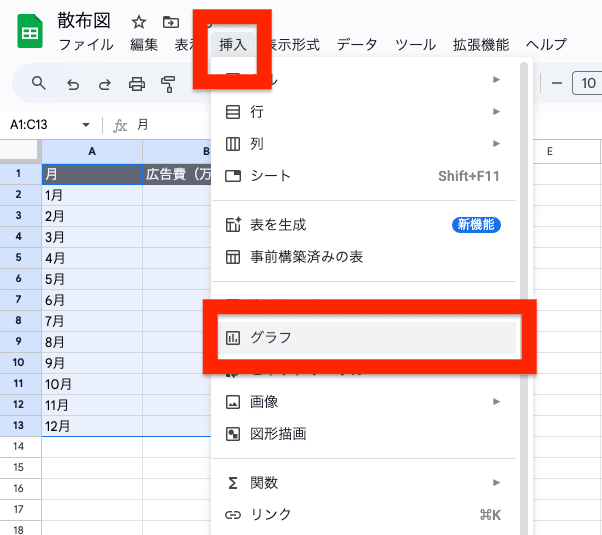Click the undo arrow icon
This screenshot has width=602, height=535.
point(73,84)
